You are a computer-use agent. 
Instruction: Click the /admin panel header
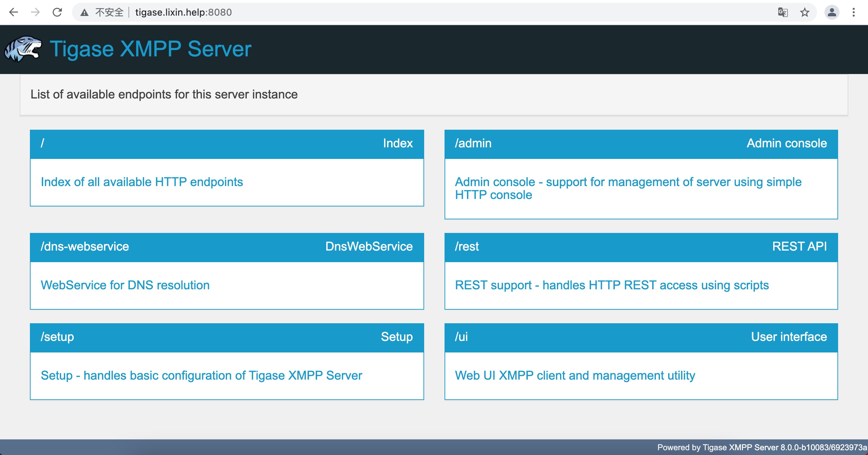[x=641, y=144]
